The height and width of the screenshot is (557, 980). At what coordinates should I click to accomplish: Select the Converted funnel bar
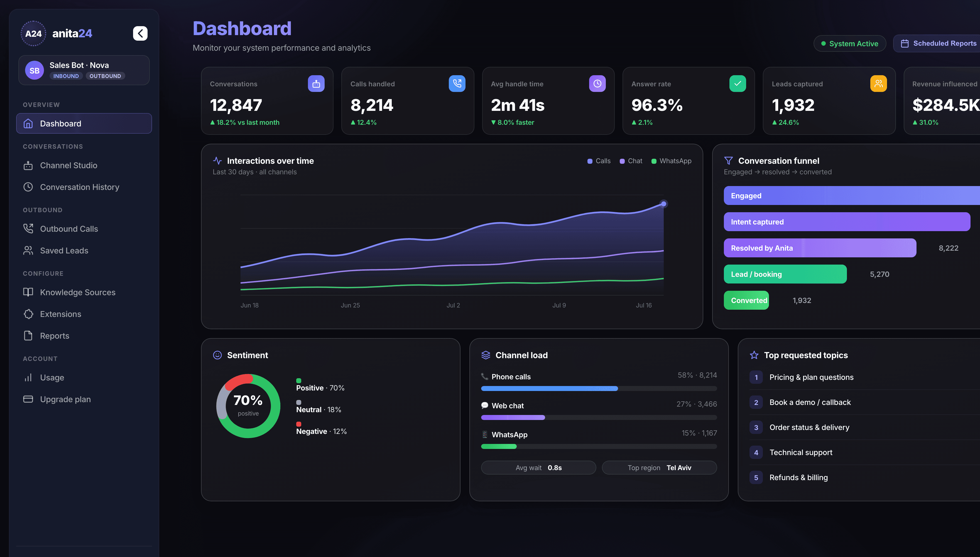pos(746,300)
